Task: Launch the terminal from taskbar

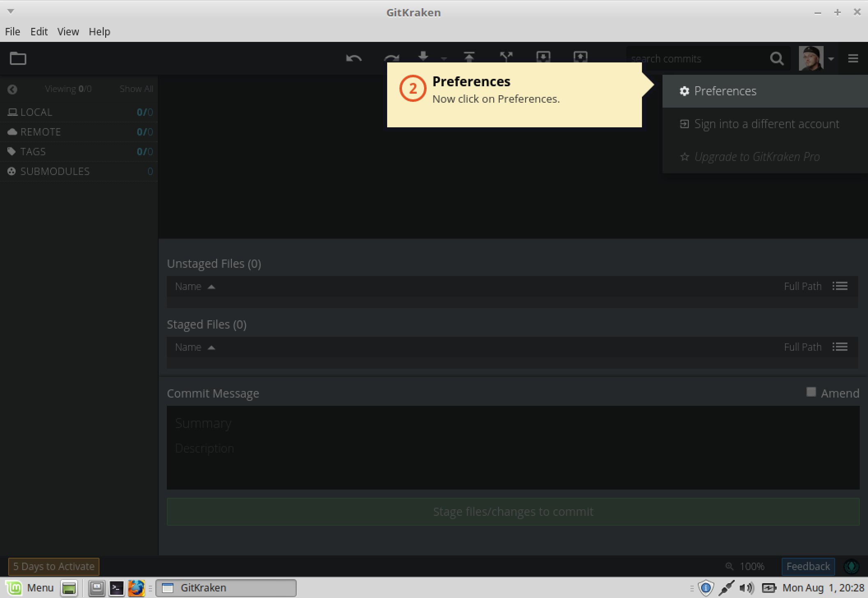Action: coord(117,588)
